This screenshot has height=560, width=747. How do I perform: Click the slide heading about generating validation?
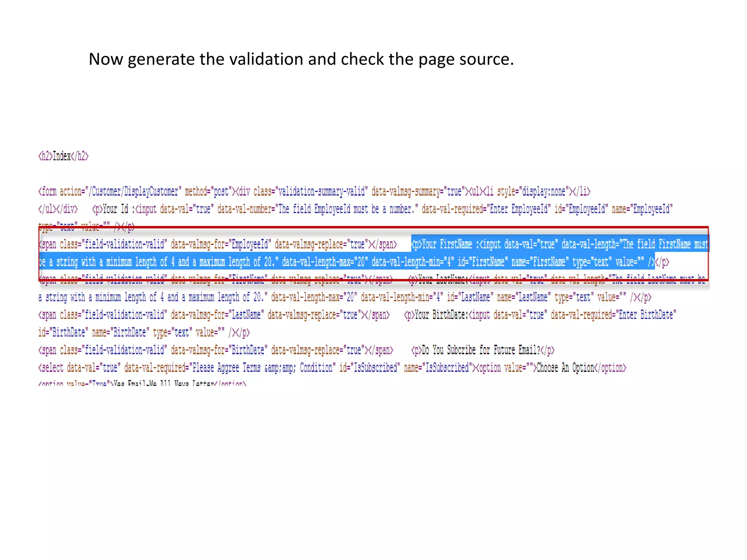click(x=301, y=59)
